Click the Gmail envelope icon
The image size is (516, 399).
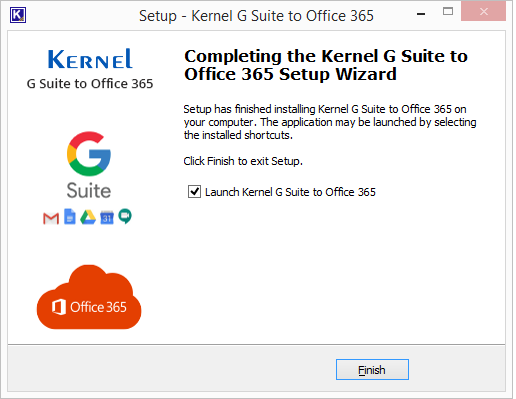[51, 218]
